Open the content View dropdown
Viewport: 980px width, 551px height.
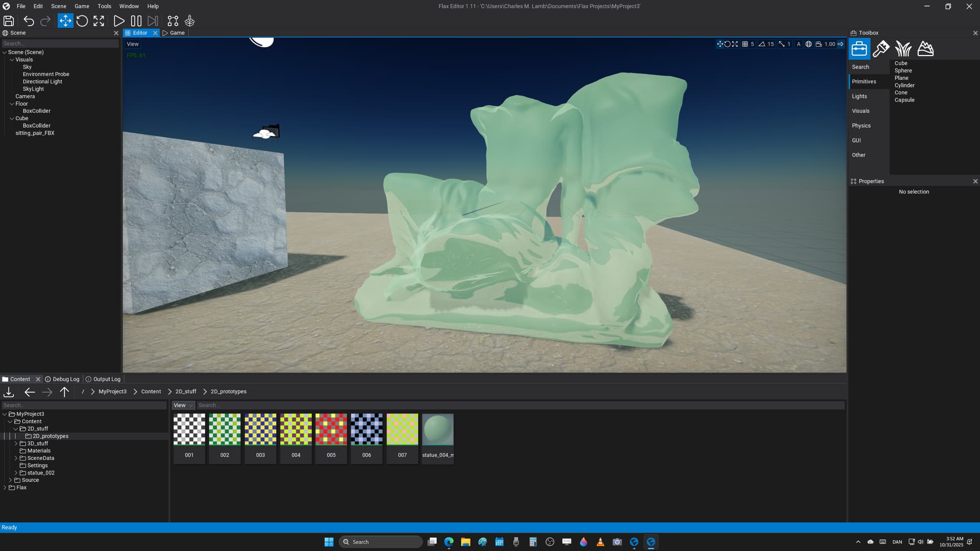(183, 406)
